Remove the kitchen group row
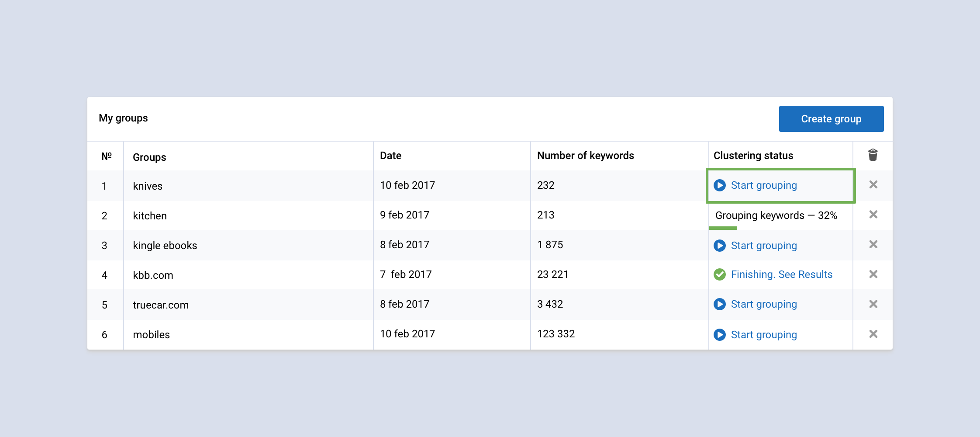Screen dimensions: 980x437 click(x=873, y=214)
